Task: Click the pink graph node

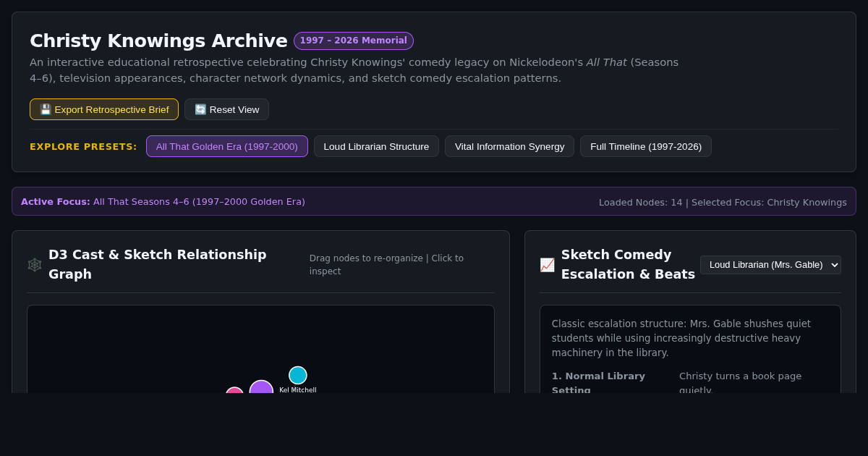Action: pyautogui.click(x=234, y=390)
